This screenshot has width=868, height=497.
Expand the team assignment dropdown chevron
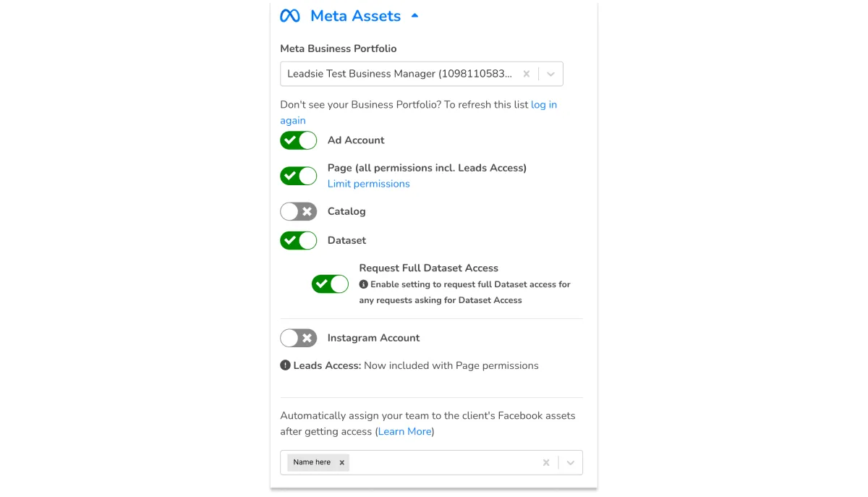pyautogui.click(x=571, y=462)
